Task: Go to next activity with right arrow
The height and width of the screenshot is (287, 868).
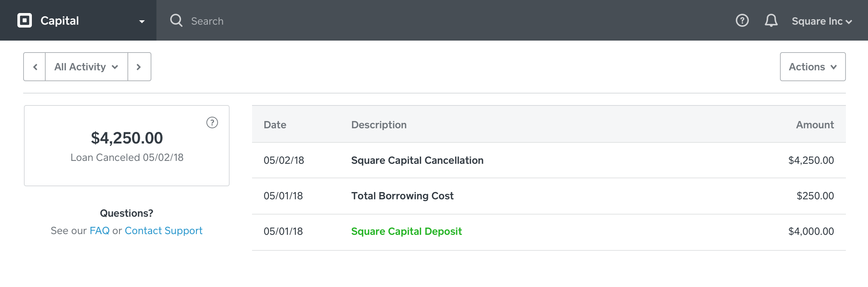Action: point(139,67)
